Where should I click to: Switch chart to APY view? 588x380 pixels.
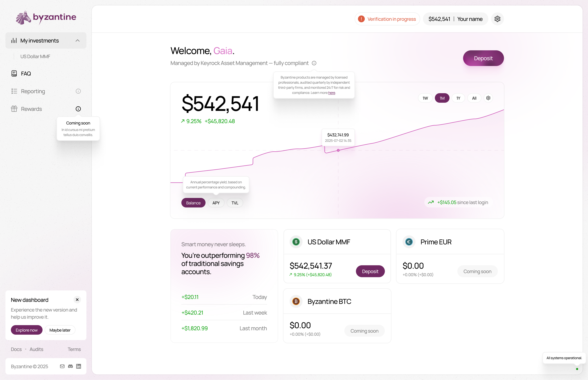(216, 203)
